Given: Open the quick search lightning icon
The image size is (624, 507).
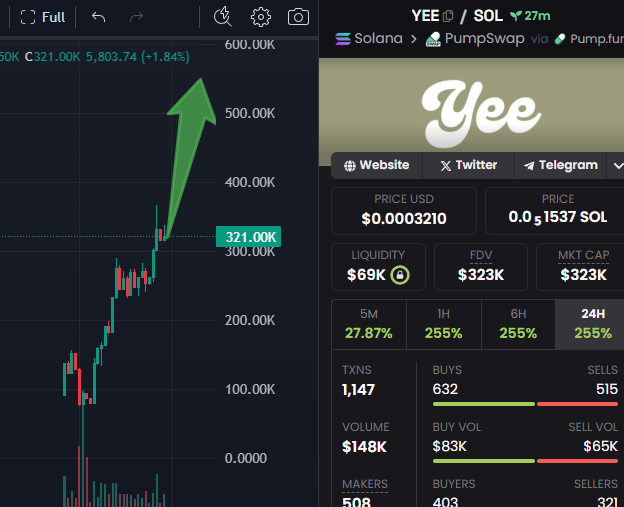Looking at the screenshot, I should pos(223,17).
